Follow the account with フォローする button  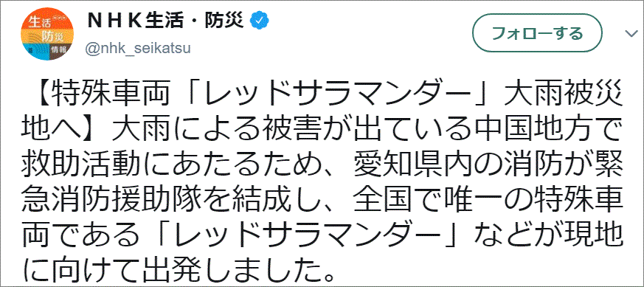[x=537, y=33]
